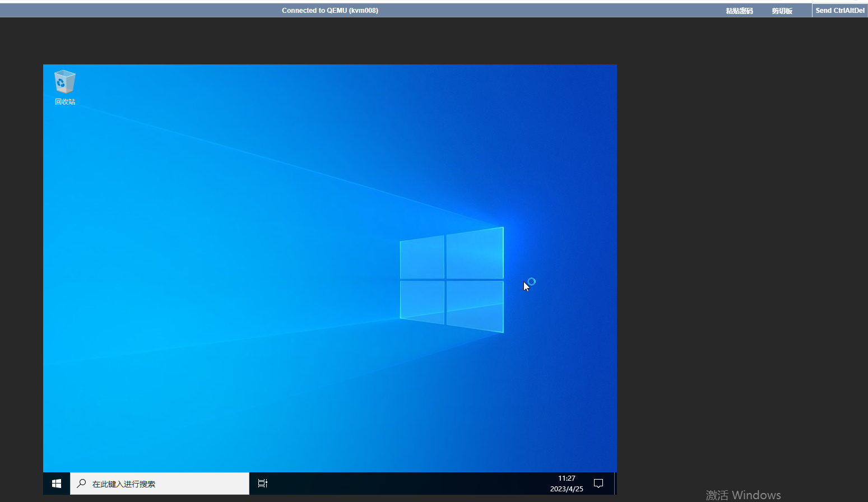Click the 2023/4/25 date in the taskbar
The height and width of the screenshot is (502, 868).
[x=567, y=489]
